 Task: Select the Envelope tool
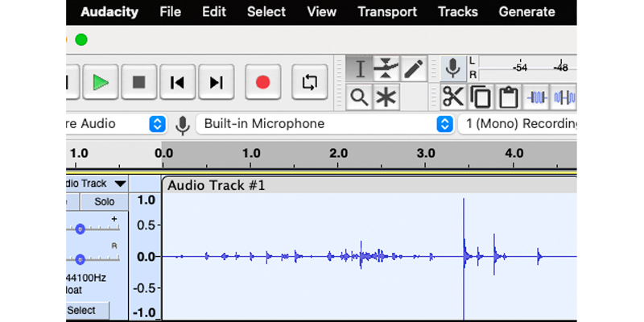(386, 69)
